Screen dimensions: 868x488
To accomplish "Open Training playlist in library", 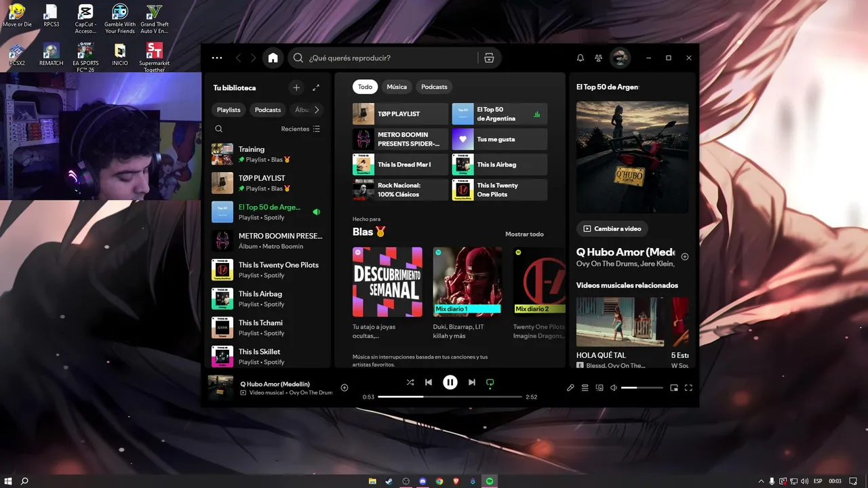I will point(267,154).
